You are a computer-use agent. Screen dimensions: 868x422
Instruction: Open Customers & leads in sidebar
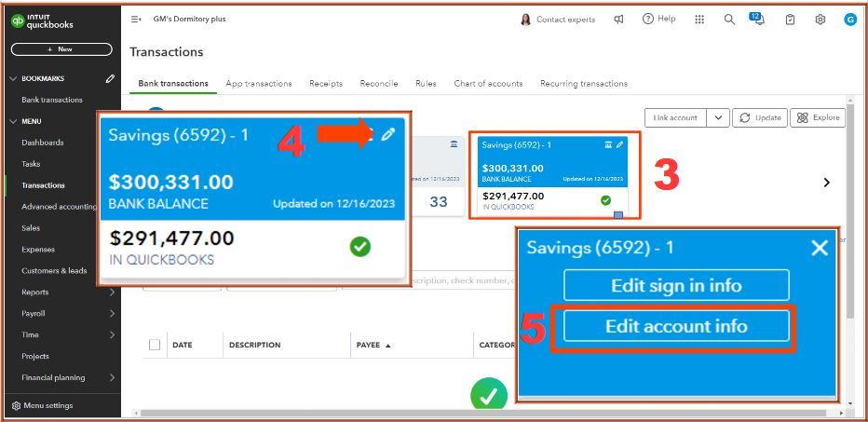pyautogui.click(x=54, y=271)
